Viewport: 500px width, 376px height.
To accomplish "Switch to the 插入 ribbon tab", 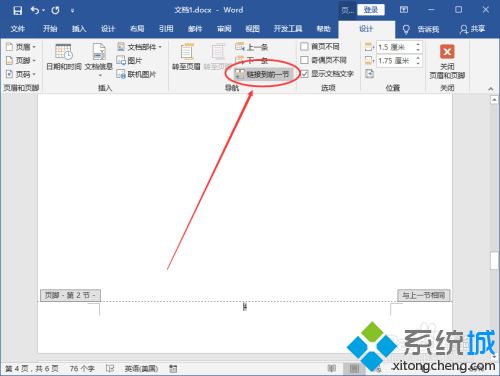I will 79,29.
